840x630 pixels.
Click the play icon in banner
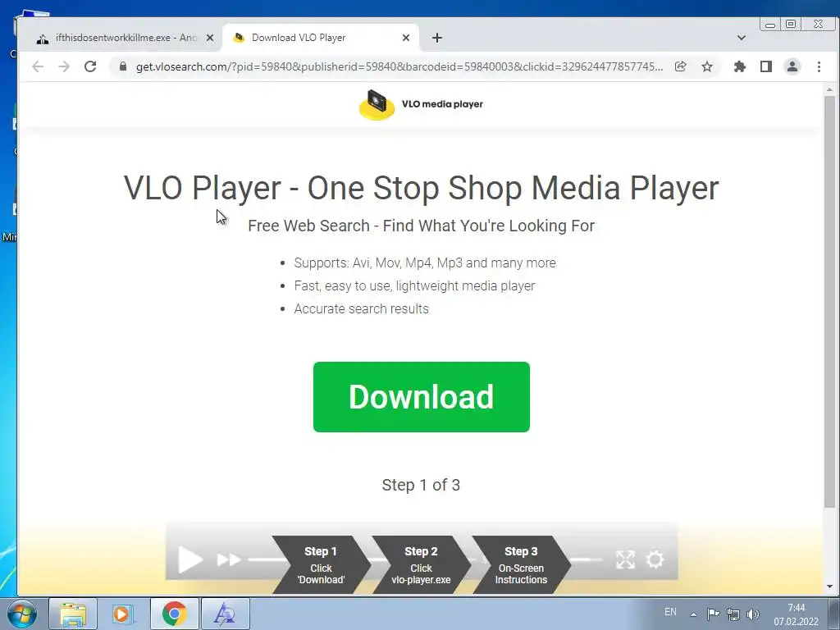190,559
